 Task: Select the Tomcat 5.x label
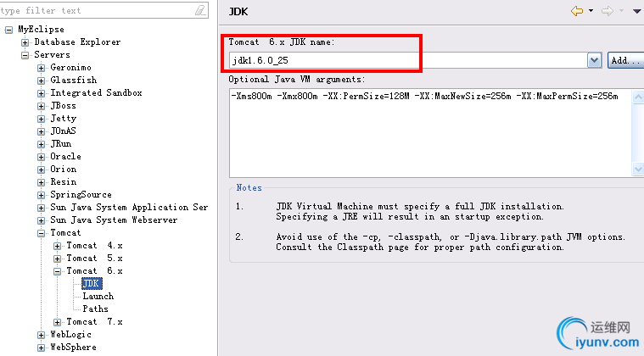click(x=94, y=258)
